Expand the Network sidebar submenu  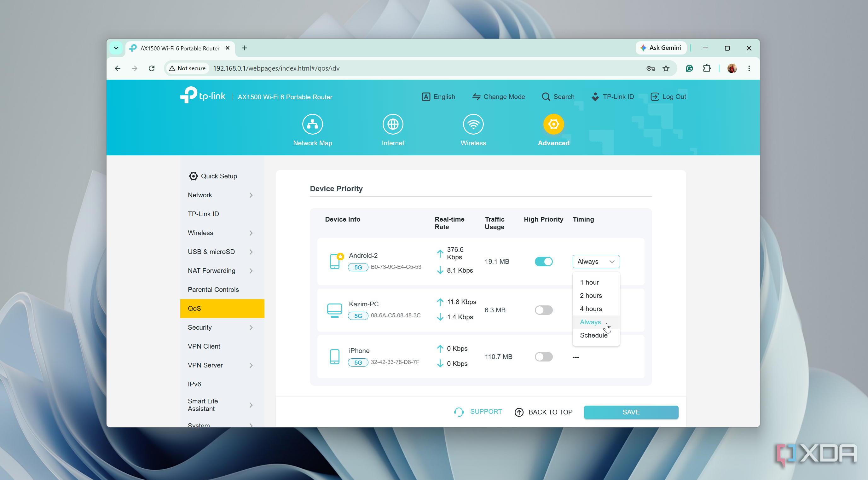click(251, 195)
